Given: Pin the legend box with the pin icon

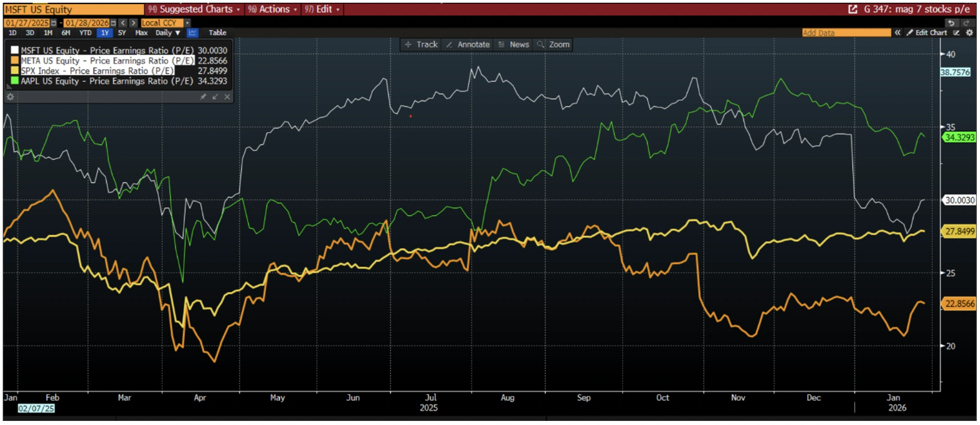Looking at the screenshot, I should [x=203, y=97].
